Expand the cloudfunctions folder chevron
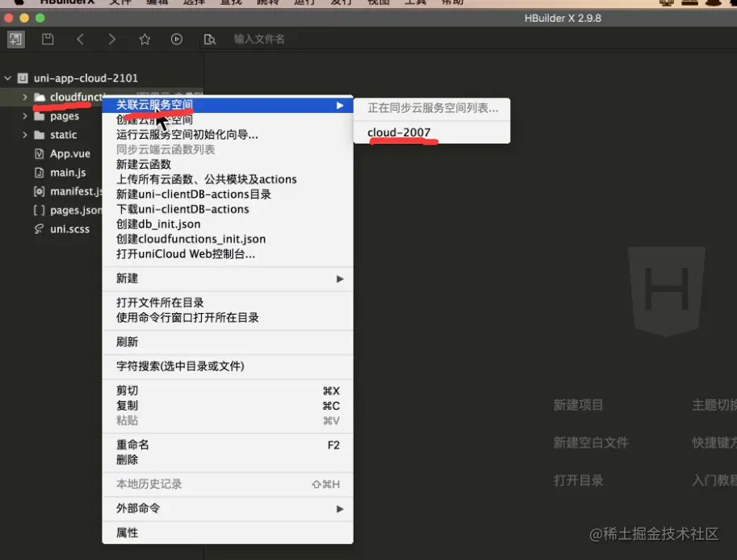The height and width of the screenshot is (560, 737). click(x=24, y=98)
